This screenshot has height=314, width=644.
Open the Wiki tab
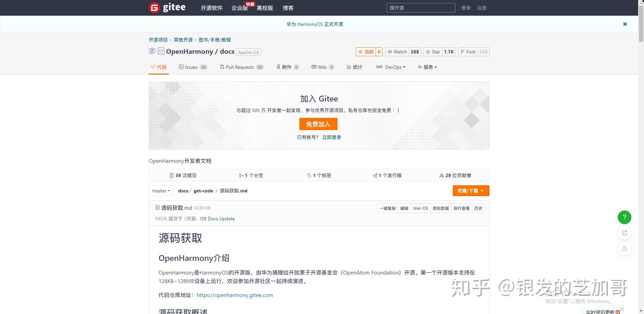pos(323,67)
